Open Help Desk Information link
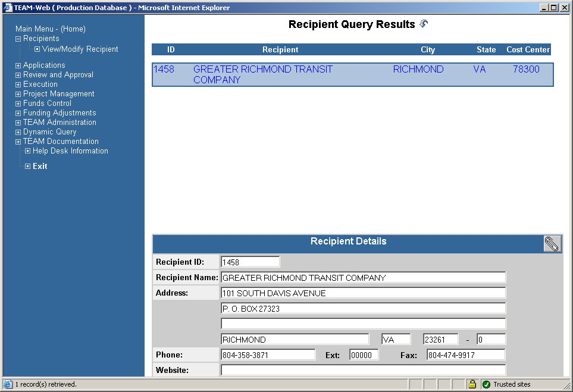The image size is (573, 392). pyautogui.click(x=70, y=151)
